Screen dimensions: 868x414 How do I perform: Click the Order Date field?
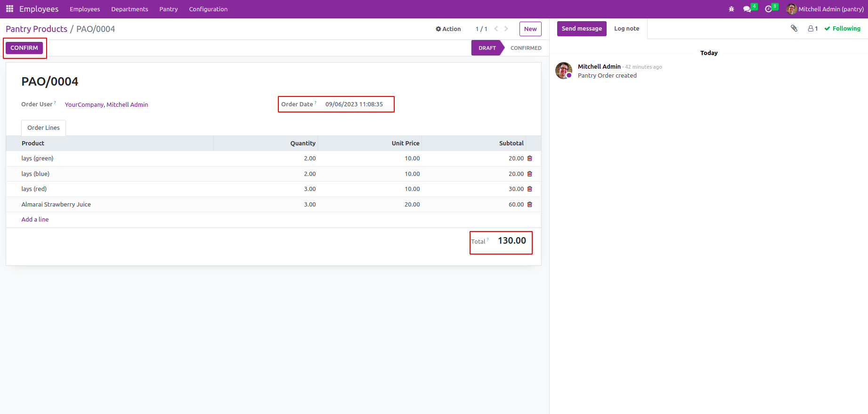click(354, 104)
